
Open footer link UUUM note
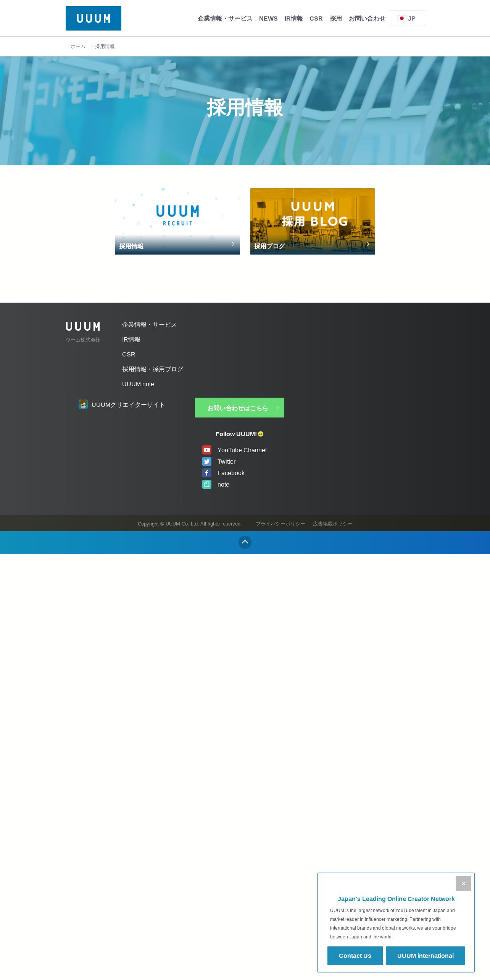point(138,384)
